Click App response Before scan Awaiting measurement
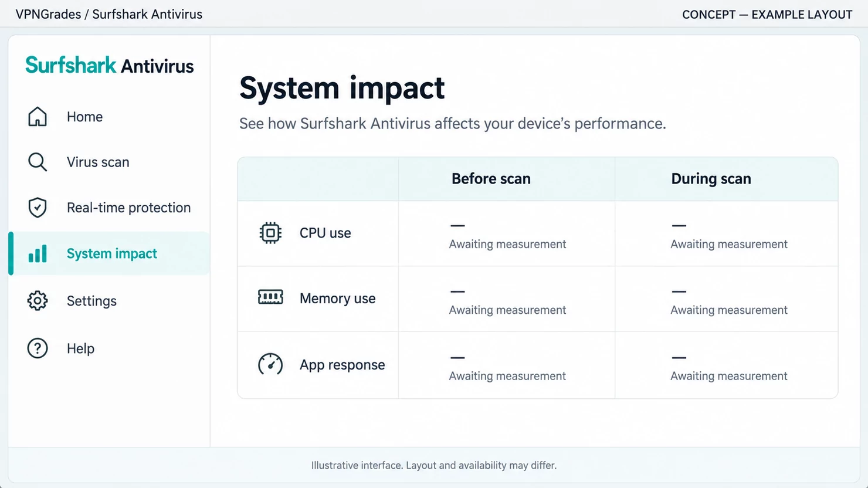The height and width of the screenshot is (488, 868). 507,376
